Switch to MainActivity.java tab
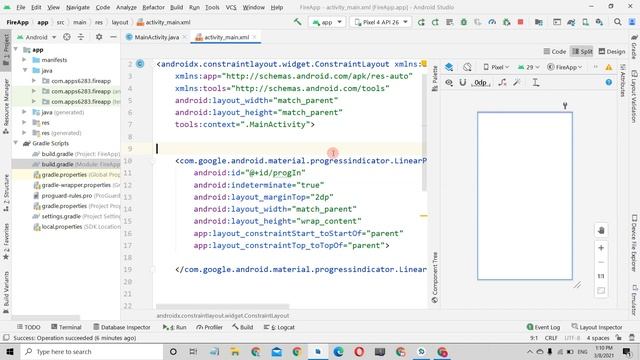 coord(156,37)
